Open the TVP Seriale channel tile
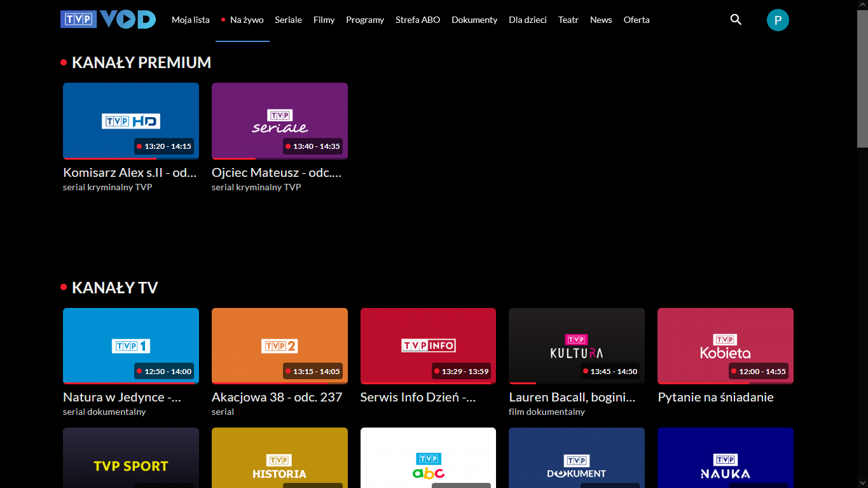The width and height of the screenshot is (868, 488). (279, 121)
